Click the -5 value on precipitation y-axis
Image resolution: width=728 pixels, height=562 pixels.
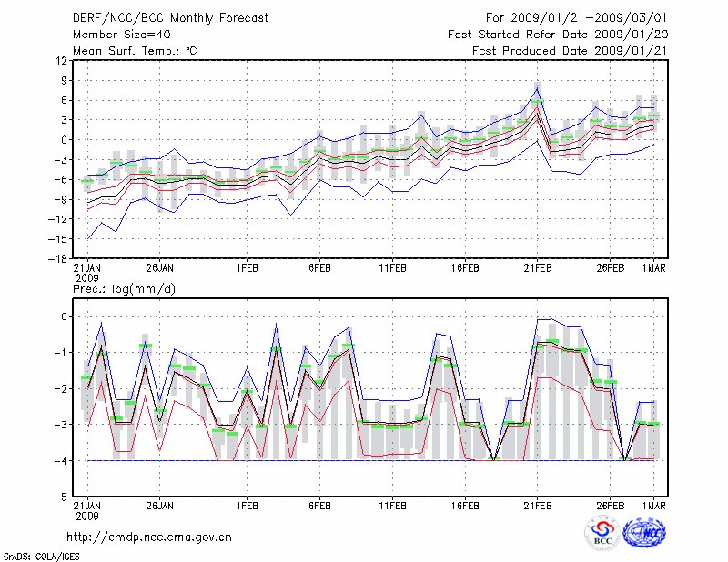(62, 497)
